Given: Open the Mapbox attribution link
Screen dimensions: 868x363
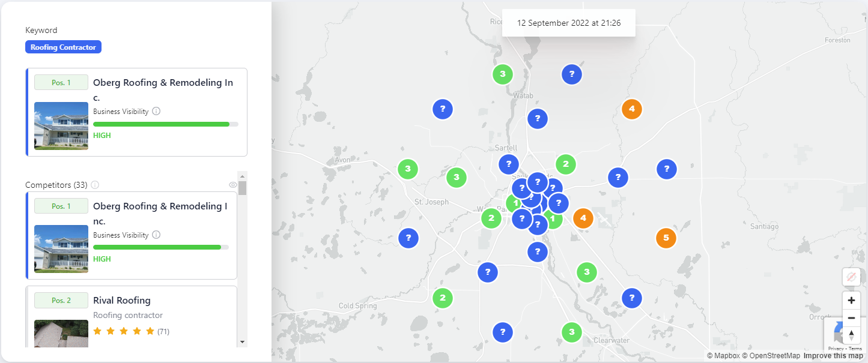Looking at the screenshot, I should click(723, 356).
